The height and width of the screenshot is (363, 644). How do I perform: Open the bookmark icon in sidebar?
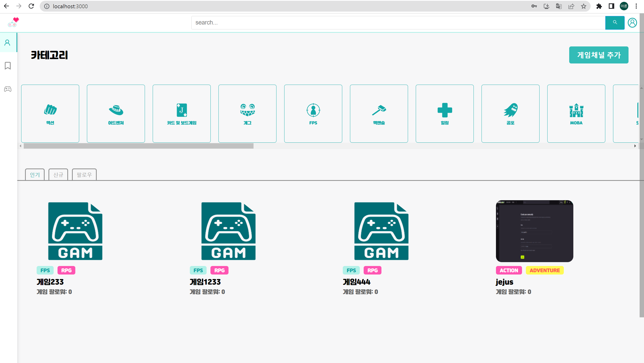pos(8,66)
